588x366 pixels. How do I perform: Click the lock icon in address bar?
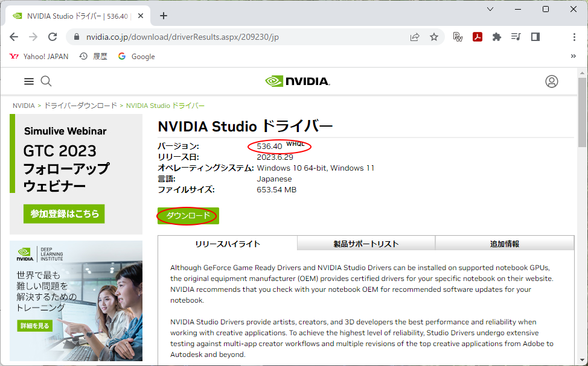pos(77,37)
